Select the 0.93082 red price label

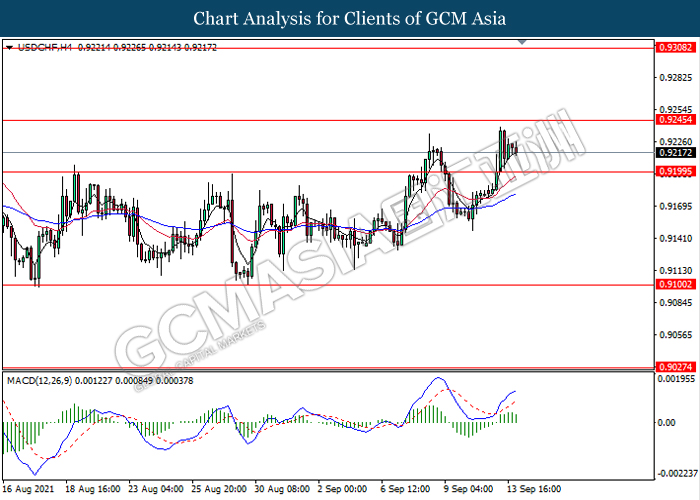pos(676,47)
